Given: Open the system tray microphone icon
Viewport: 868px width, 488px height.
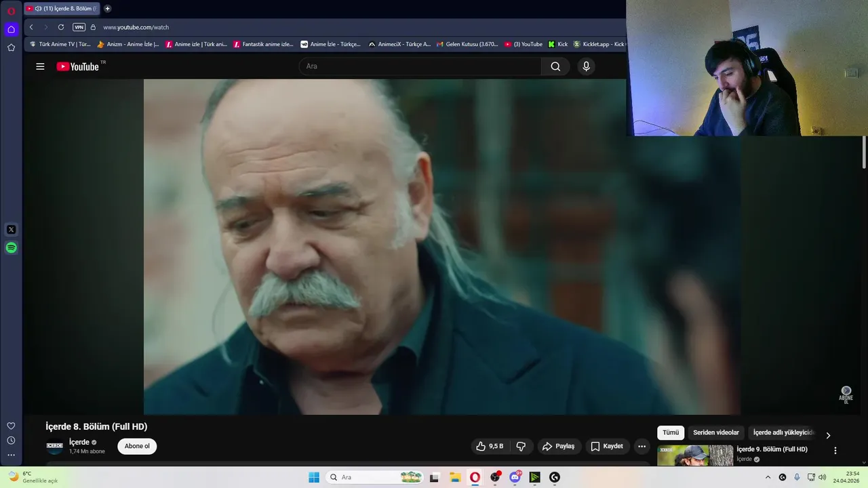Looking at the screenshot, I should (x=797, y=477).
